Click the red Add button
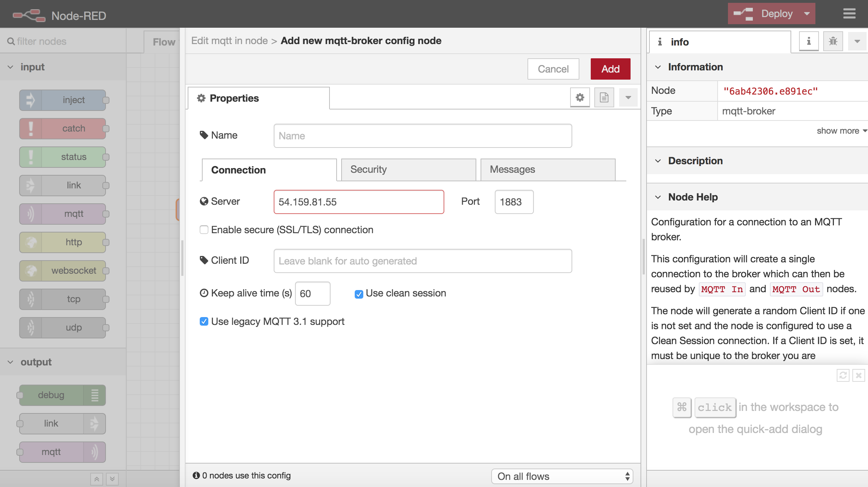 click(x=610, y=69)
